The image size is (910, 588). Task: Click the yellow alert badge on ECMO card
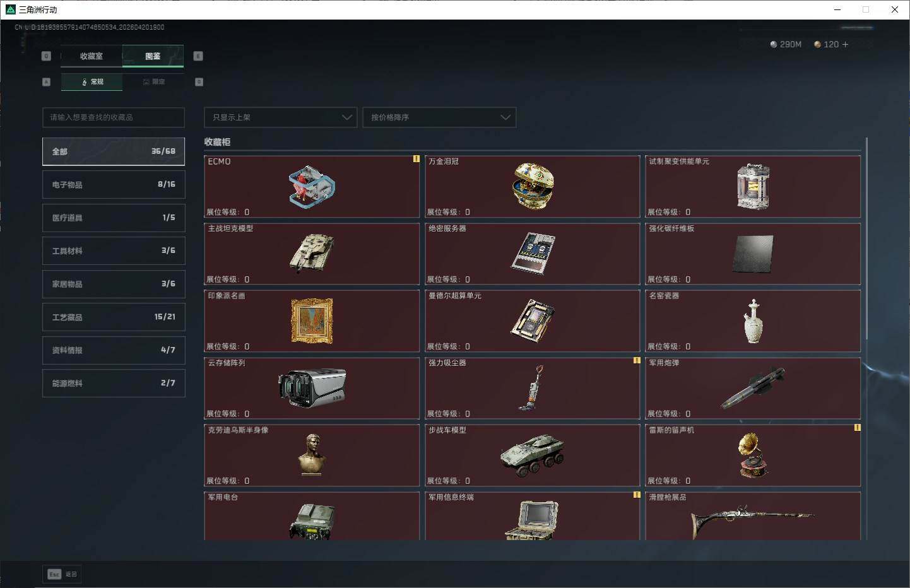pyautogui.click(x=416, y=159)
